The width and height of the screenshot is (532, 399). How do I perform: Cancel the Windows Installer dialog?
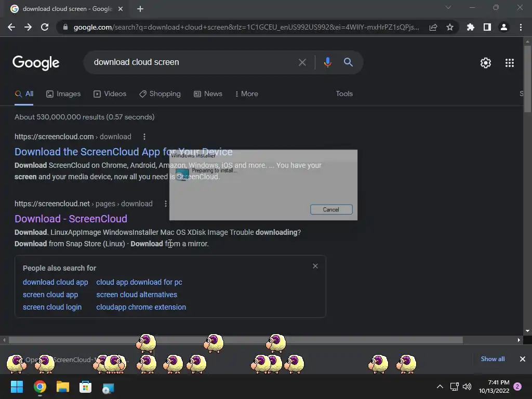[x=331, y=209]
